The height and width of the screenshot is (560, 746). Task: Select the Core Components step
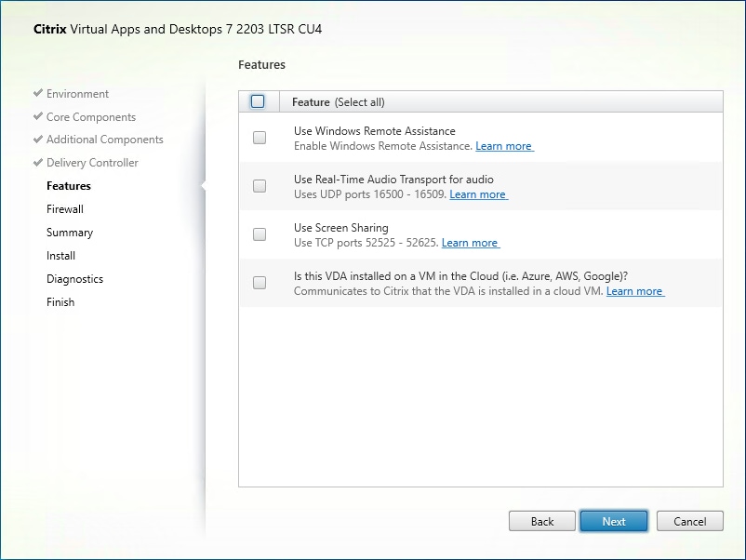click(x=91, y=117)
